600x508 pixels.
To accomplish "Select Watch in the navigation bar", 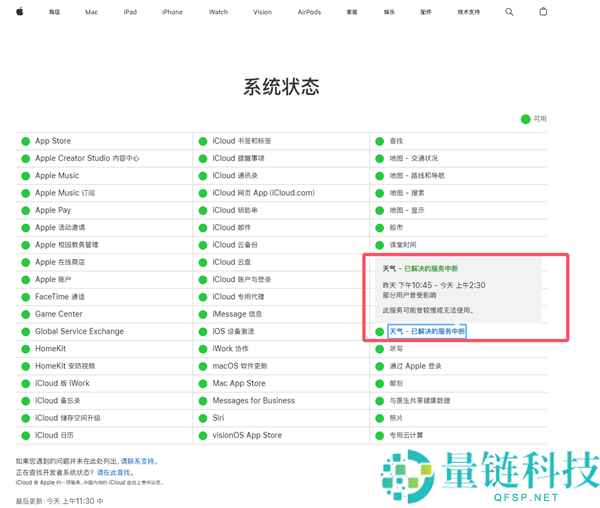I will click(x=218, y=12).
